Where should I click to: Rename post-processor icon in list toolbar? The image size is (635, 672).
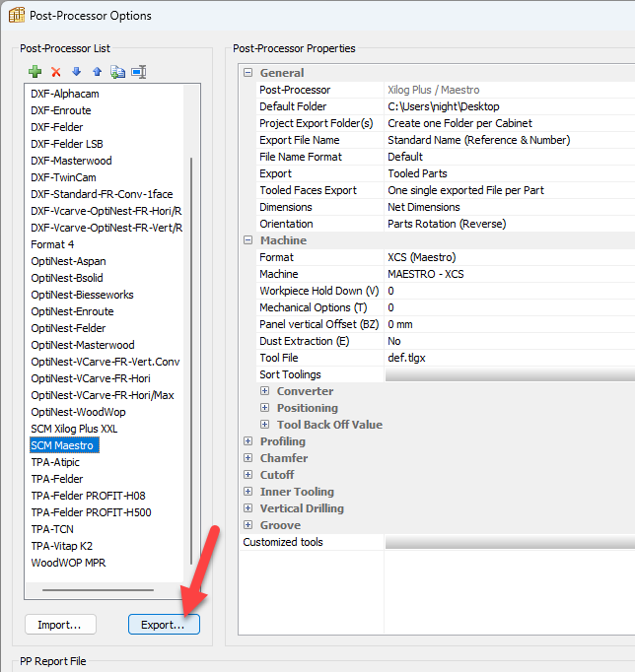pyautogui.click(x=139, y=72)
